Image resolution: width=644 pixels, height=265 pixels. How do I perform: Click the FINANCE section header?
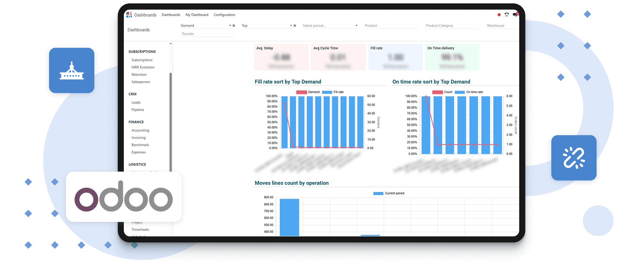point(136,122)
